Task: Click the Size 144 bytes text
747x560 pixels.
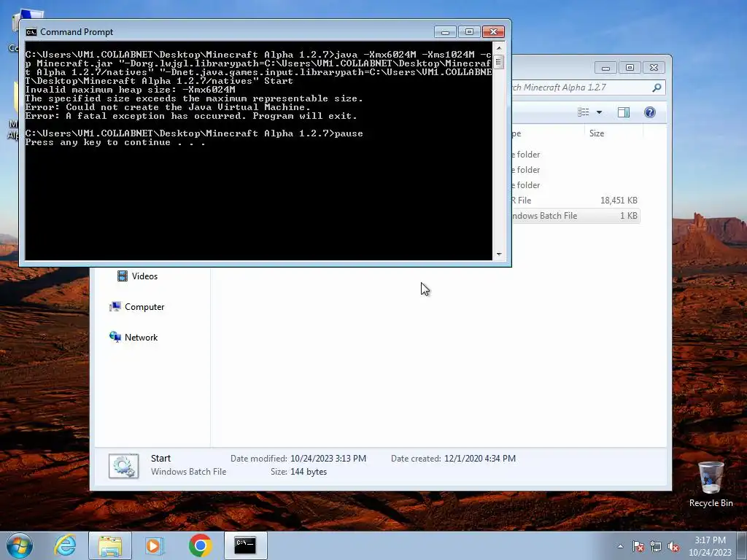Action: point(298,472)
